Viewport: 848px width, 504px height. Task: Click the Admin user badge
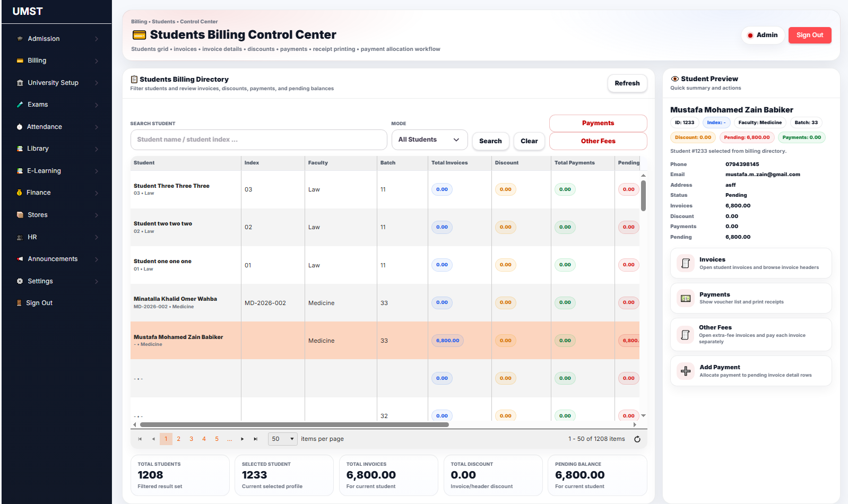pos(763,35)
